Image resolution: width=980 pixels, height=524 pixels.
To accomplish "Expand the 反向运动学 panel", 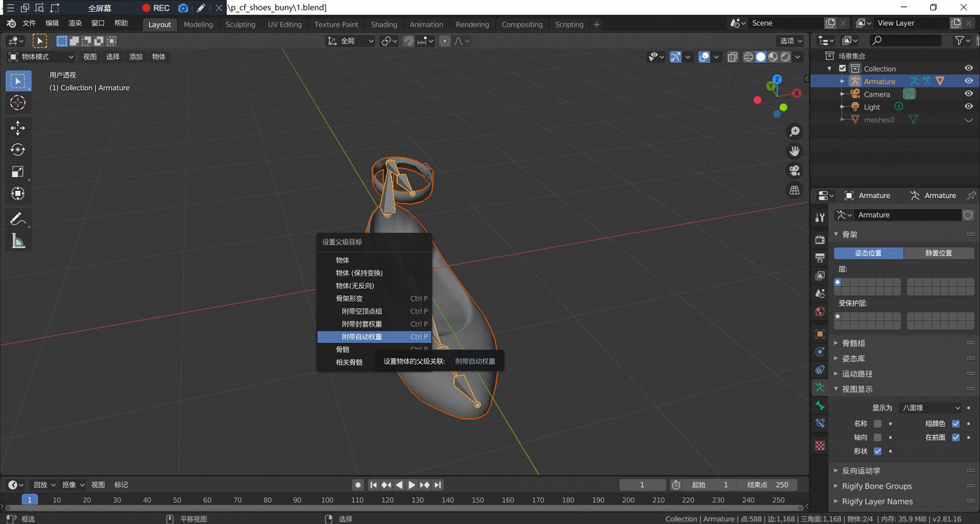I will click(x=860, y=470).
